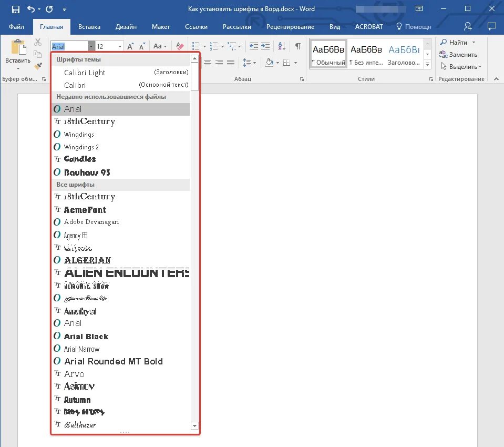Toggle the paragraph marks (¶) display

tap(298, 46)
